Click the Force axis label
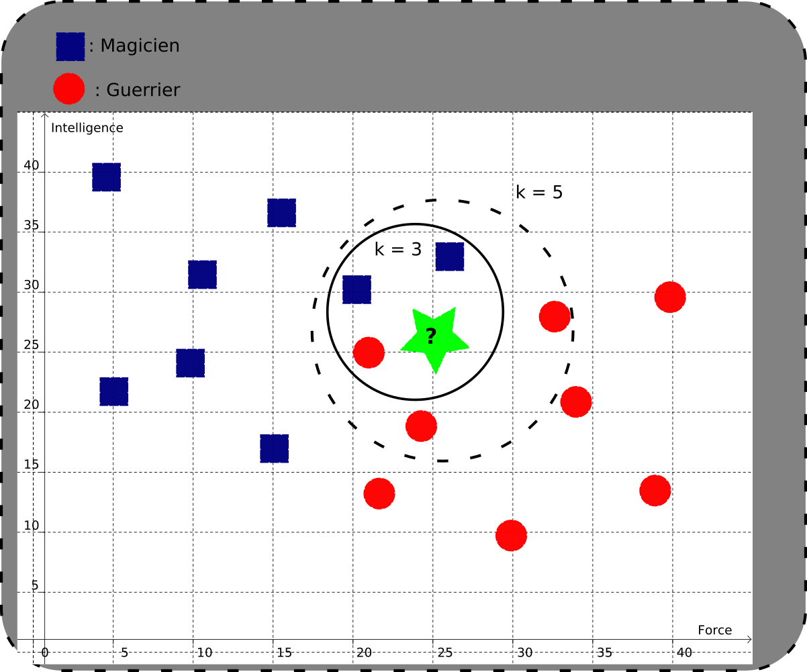The width and height of the screenshot is (807, 672). 715,630
